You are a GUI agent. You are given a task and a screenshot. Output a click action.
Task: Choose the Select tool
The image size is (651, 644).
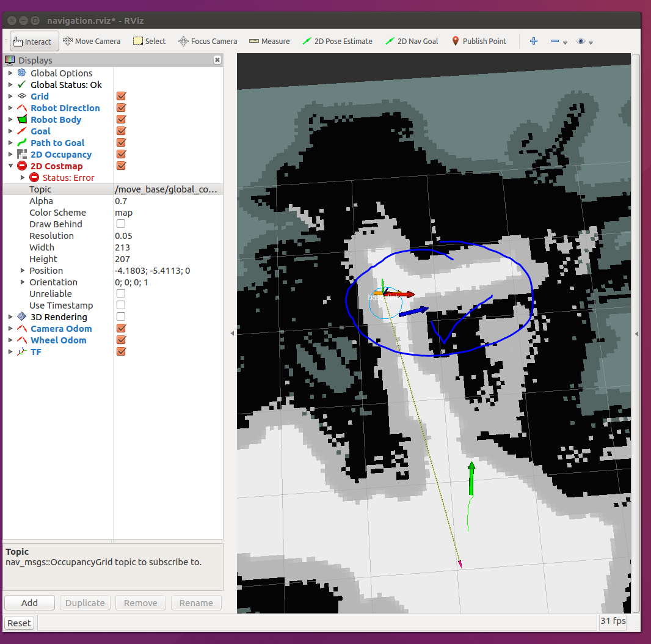point(149,41)
